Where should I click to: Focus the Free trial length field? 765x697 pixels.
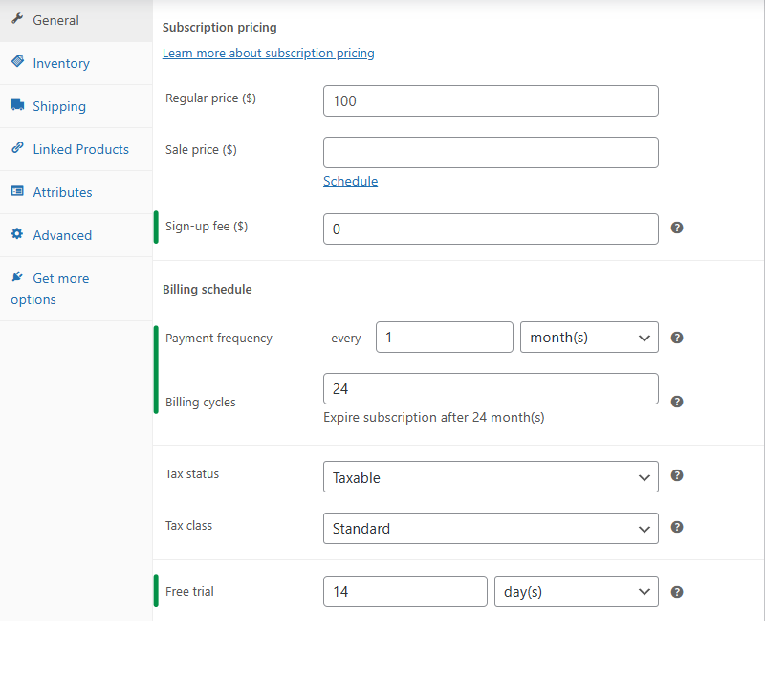[405, 592]
